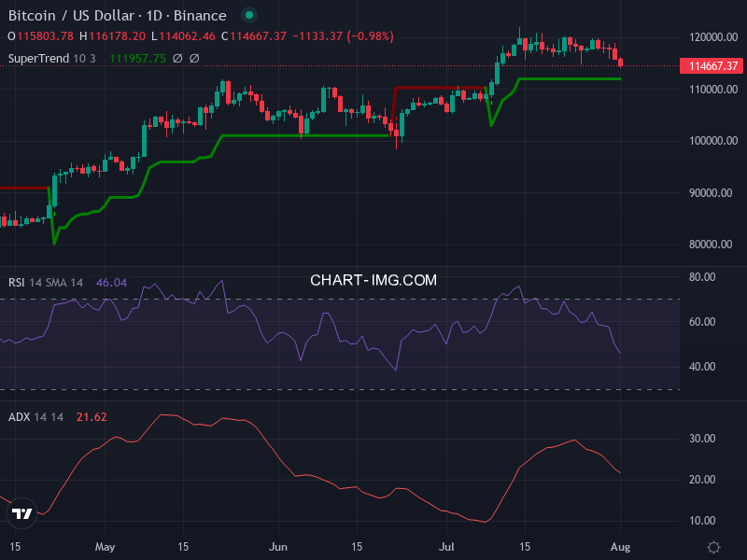
Task: Click the ADX 10.00 axis label
Action: coord(702,521)
